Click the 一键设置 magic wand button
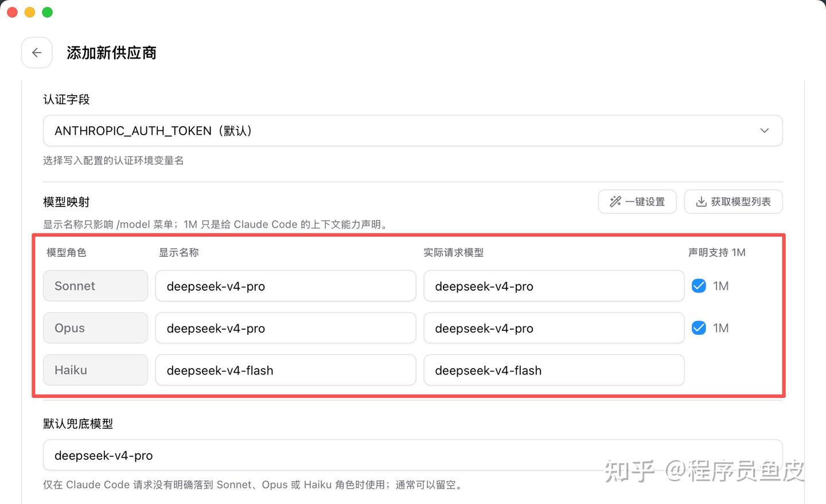 tap(637, 202)
